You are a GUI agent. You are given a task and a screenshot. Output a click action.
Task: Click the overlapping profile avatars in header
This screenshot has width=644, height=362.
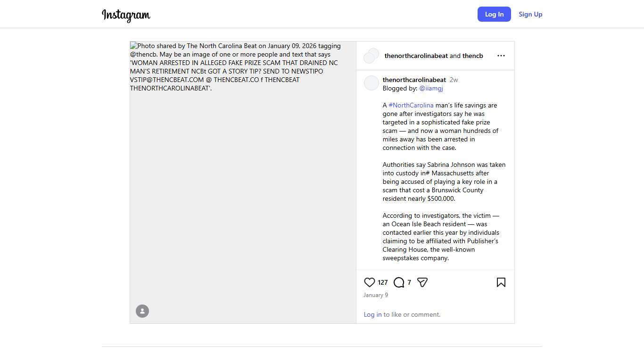click(372, 56)
